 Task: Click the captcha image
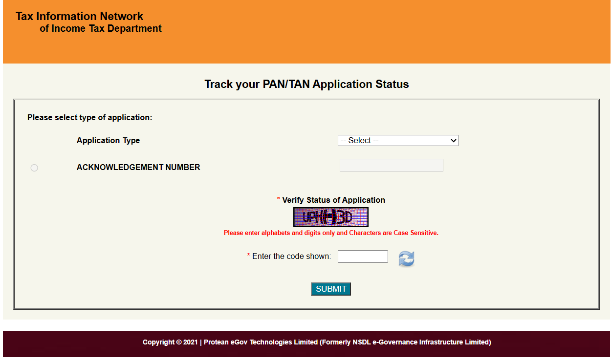coord(331,217)
